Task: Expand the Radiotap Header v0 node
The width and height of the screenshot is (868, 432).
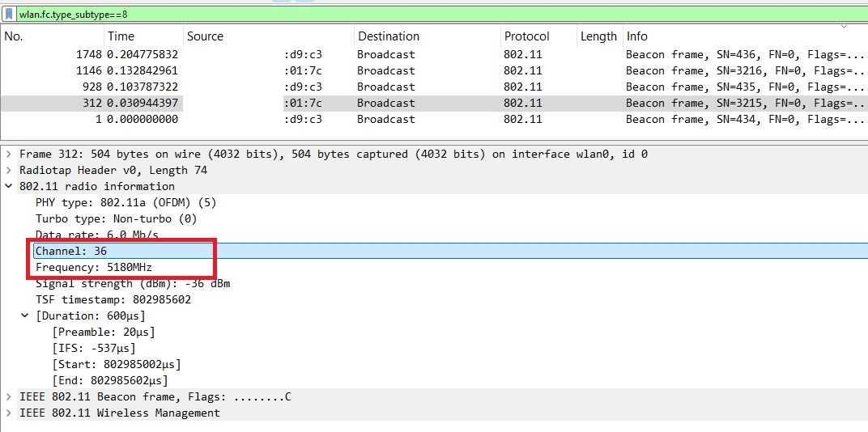Action: (x=8, y=171)
